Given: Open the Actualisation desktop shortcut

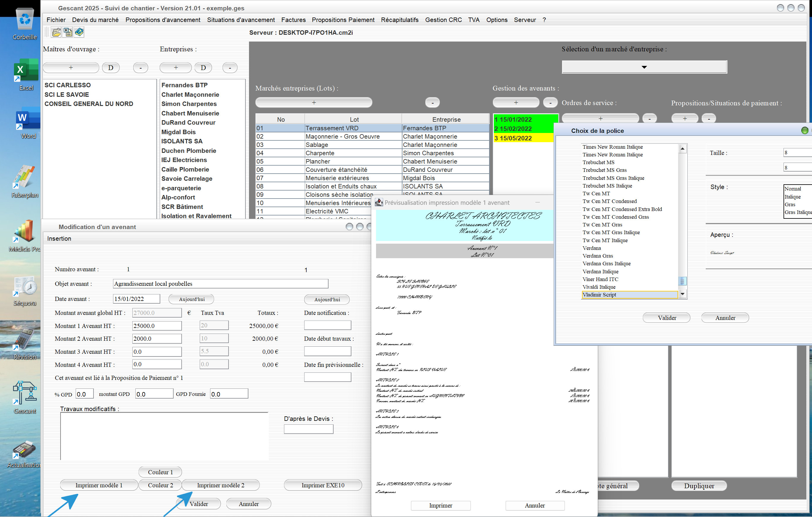Looking at the screenshot, I should pos(24,454).
